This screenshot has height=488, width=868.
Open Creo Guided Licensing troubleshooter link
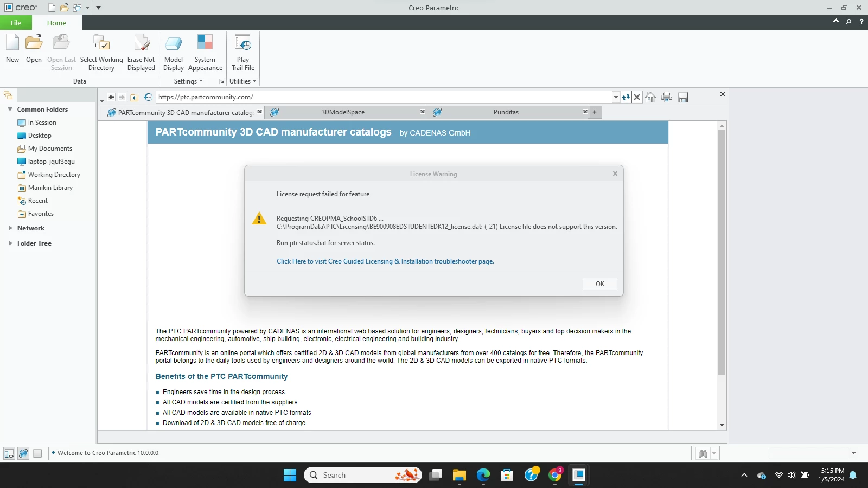point(385,261)
